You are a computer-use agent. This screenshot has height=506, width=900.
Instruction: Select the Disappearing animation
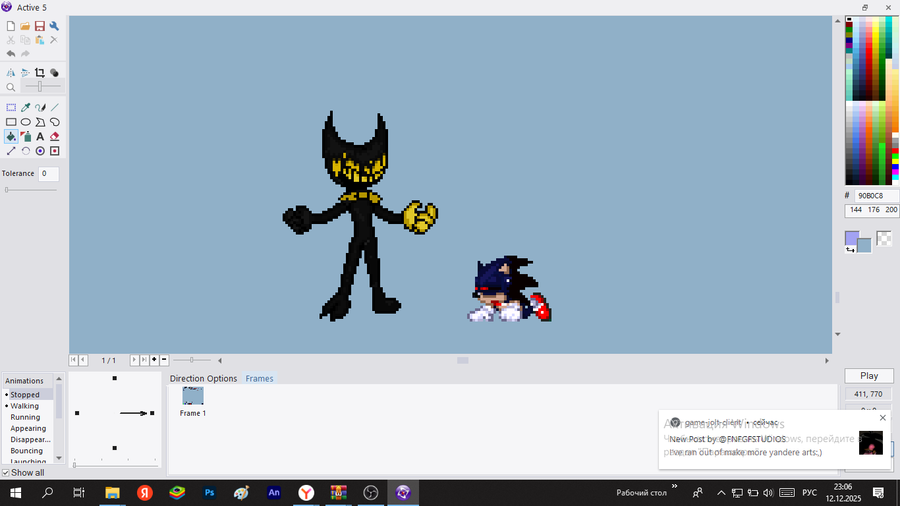point(30,439)
